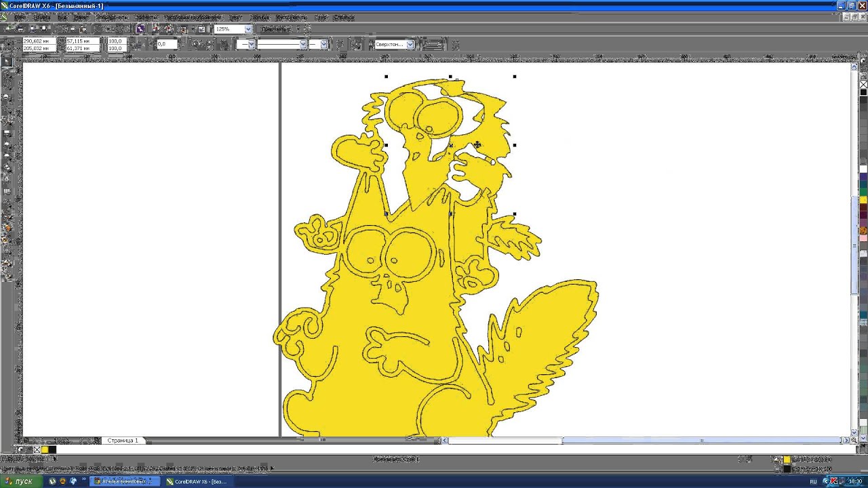
Task: Select the Zoom tool in the toolbox
Action: click(7, 96)
